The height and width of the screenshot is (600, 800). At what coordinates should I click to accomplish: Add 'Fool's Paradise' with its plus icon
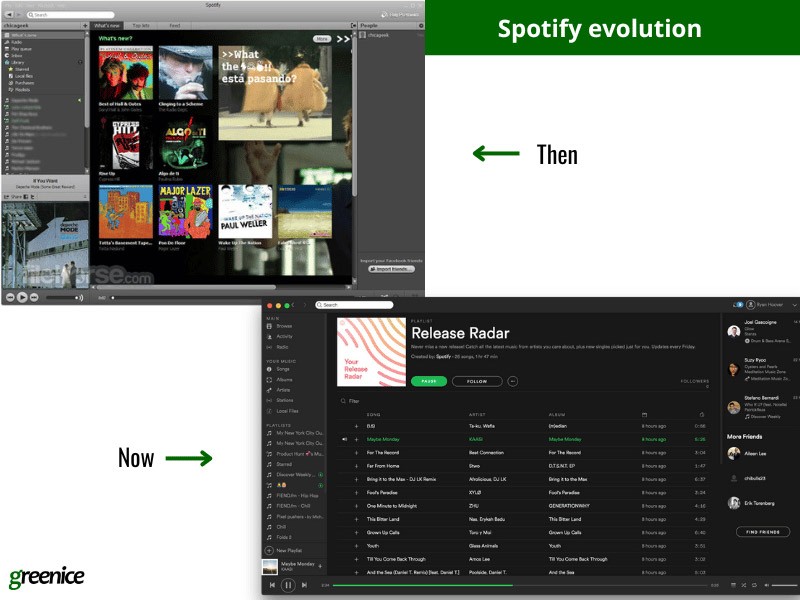[x=356, y=493]
